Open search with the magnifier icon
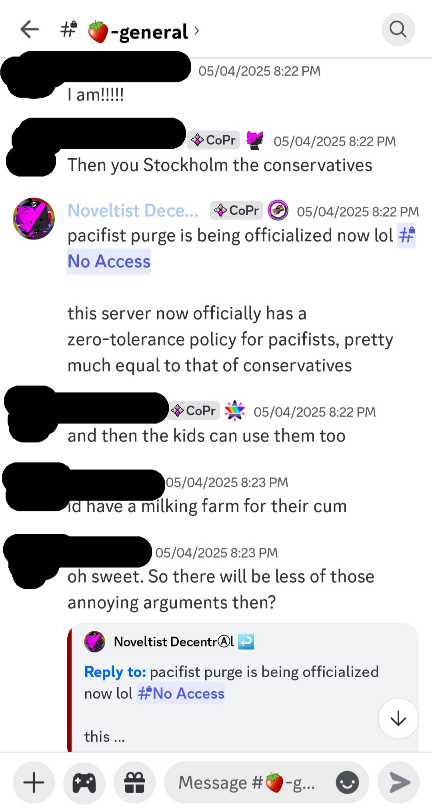The height and width of the screenshot is (812, 432). coord(398,30)
